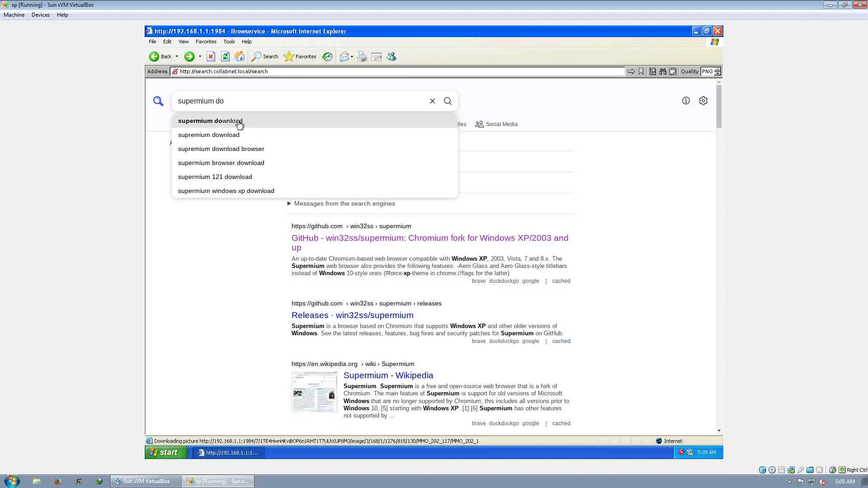Click the IE Stop button
Image resolution: width=868 pixels, height=488 pixels.
click(211, 56)
